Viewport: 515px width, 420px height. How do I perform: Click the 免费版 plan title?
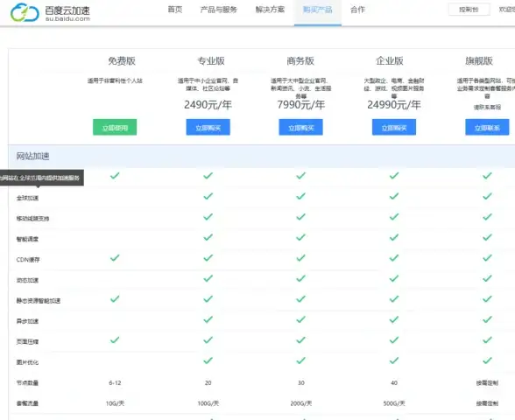pyautogui.click(x=122, y=60)
